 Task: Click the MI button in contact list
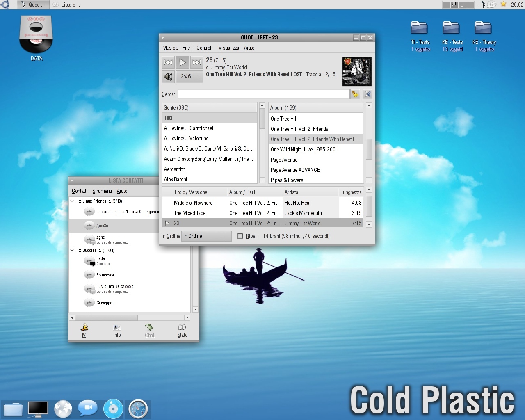pyautogui.click(x=84, y=331)
